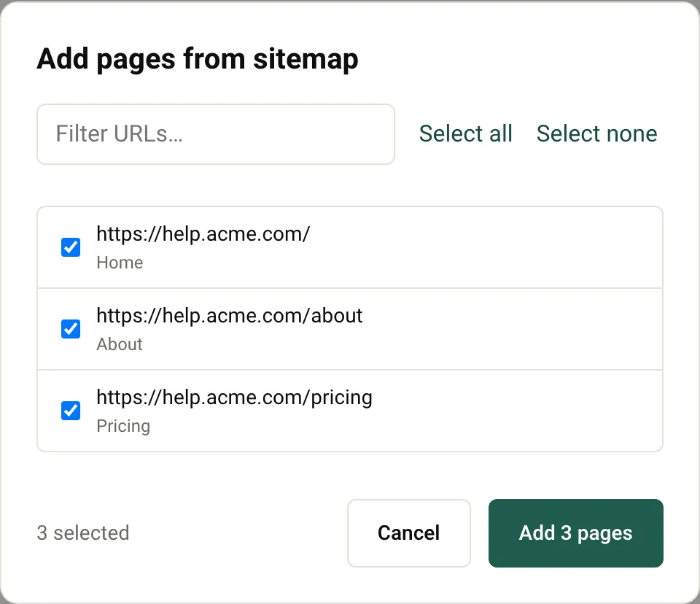The image size is (700, 604).
Task: Click the About page title label
Action: coord(120,344)
